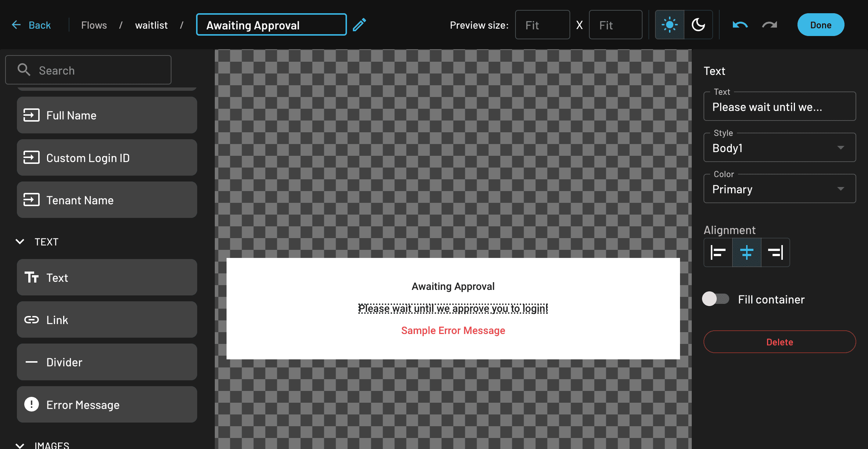The image size is (868, 449).
Task: Toggle the Fill container switch
Action: click(715, 299)
